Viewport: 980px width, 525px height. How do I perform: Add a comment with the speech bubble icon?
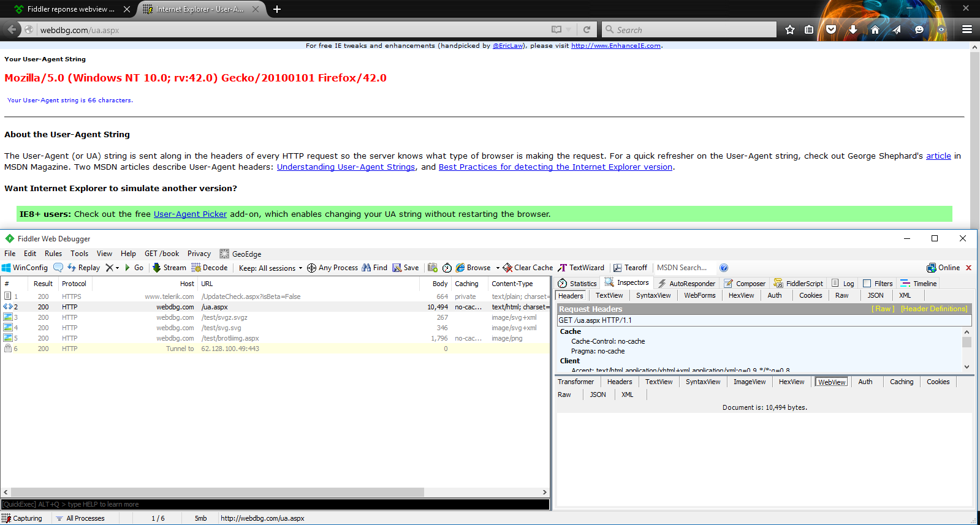click(58, 268)
